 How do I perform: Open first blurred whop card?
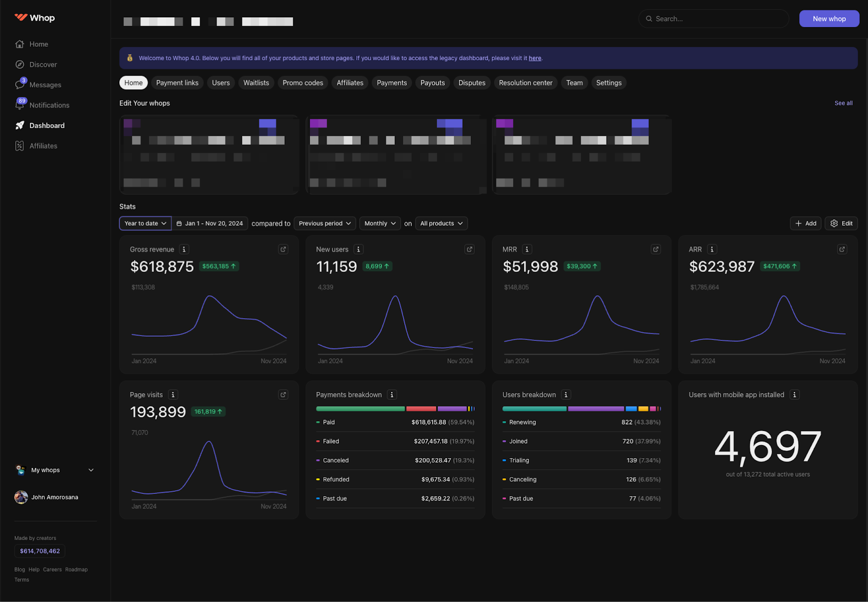coord(209,155)
